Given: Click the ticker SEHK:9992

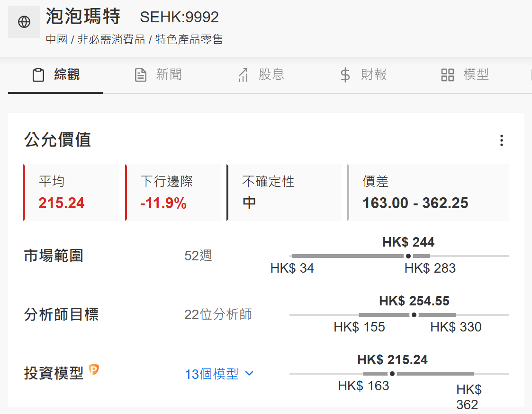Looking at the screenshot, I should [179, 17].
